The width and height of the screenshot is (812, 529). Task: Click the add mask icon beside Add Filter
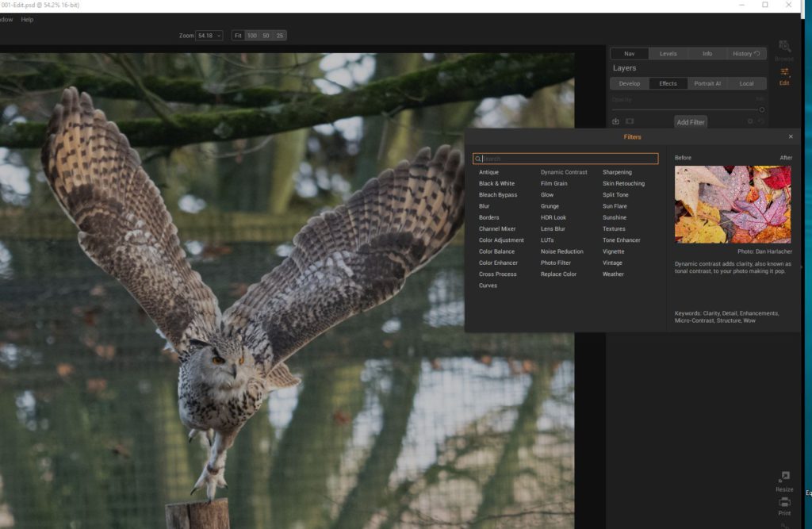point(630,121)
